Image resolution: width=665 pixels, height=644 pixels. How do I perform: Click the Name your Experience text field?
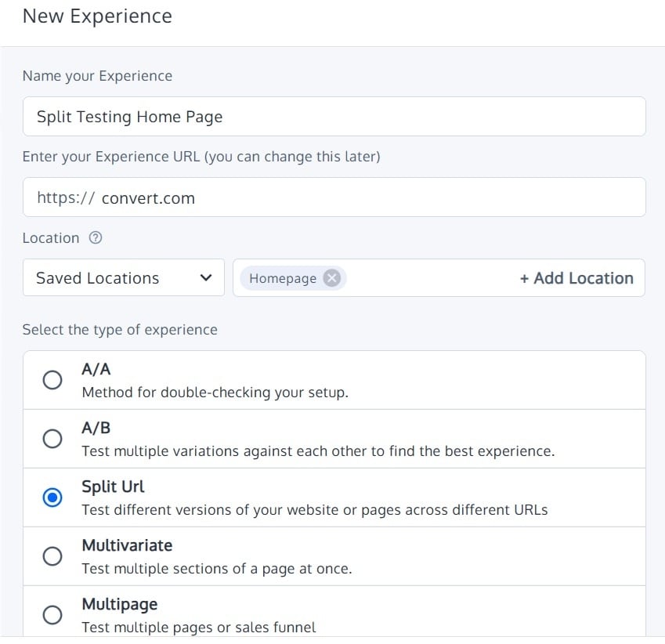(334, 117)
